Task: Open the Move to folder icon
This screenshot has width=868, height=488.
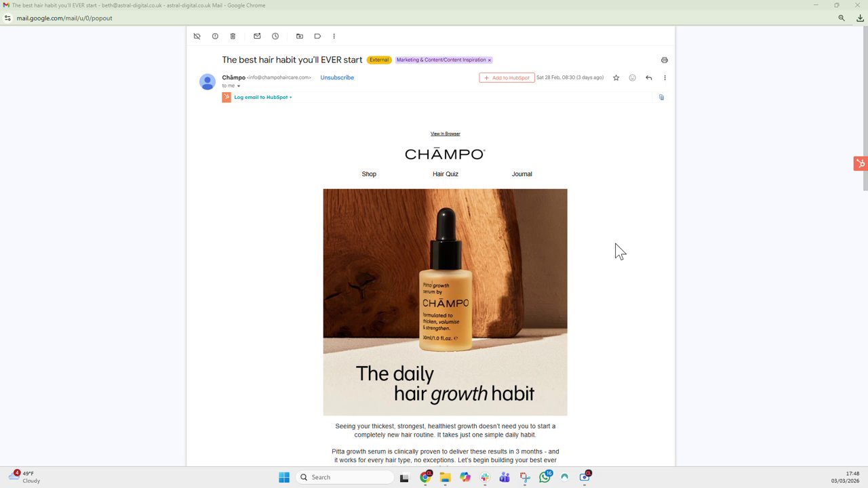Action: [x=300, y=36]
